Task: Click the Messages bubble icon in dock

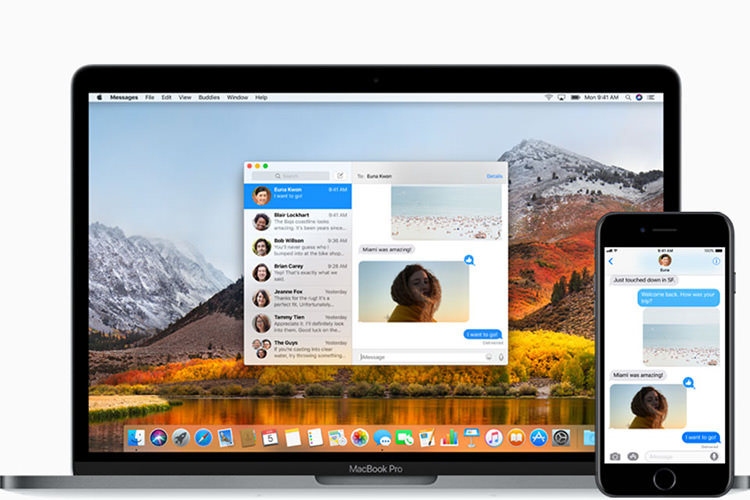Action: 382,437
